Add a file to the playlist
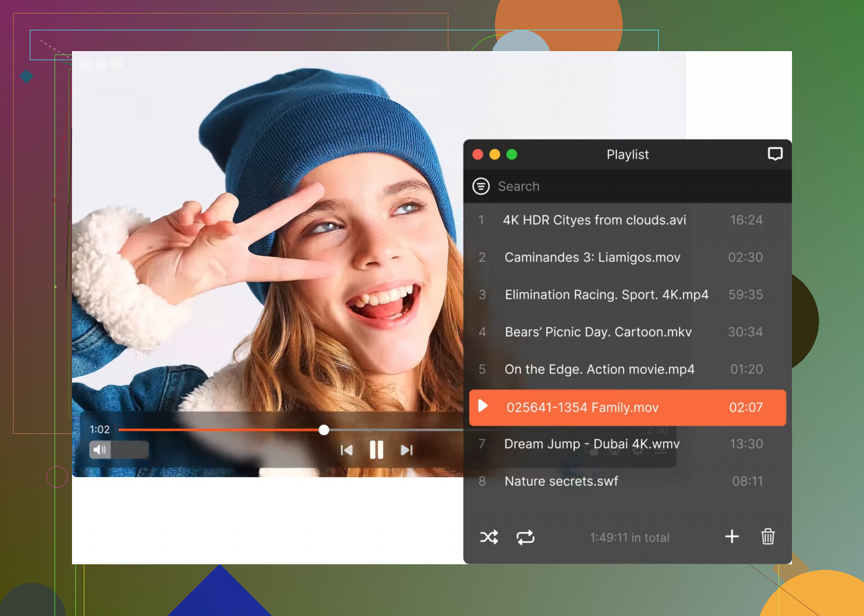This screenshot has height=616, width=864. tap(732, 536)
